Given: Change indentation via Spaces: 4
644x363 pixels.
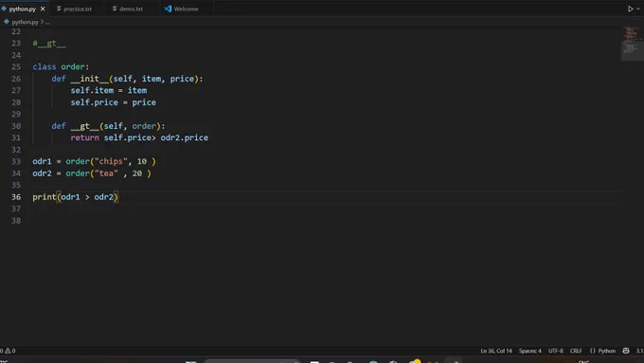Looking at the screenshot, I should pos(529,351).
